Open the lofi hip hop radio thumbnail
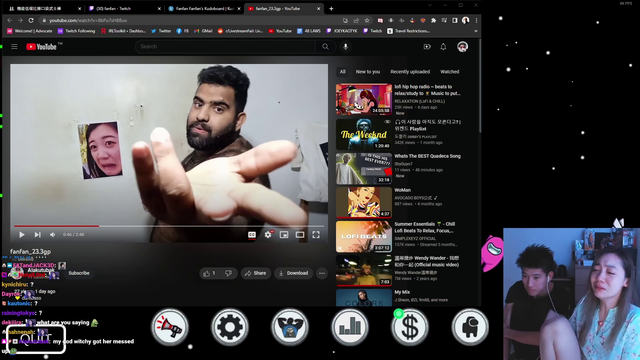The height and width of the screenshot is (360, 640). pos(364,99)
